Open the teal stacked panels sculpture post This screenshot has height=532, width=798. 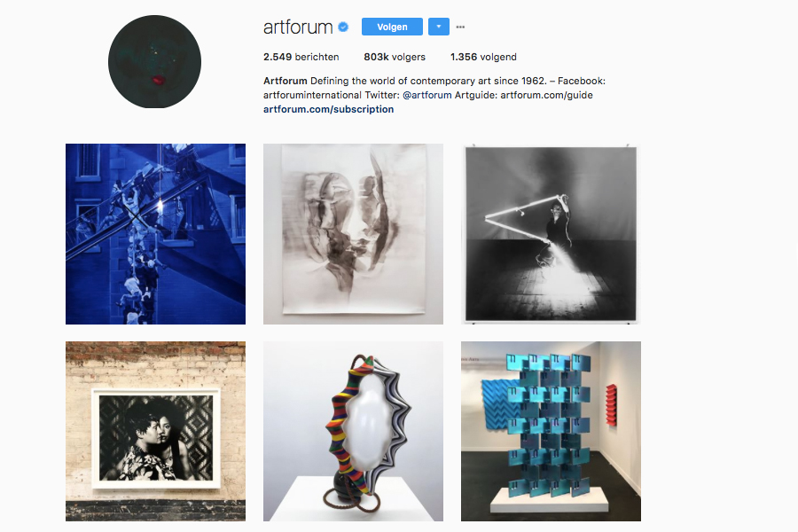click(551, 431)
